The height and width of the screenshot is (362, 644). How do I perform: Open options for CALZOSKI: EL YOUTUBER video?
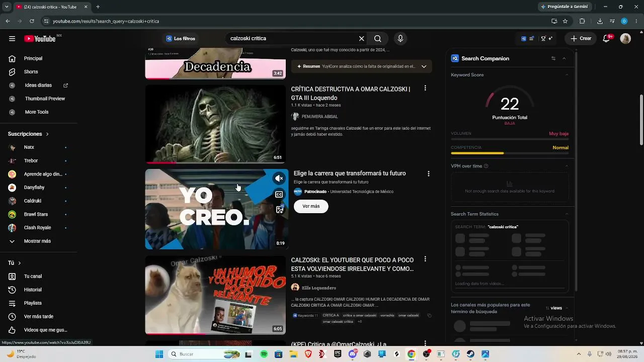(425, 259)
